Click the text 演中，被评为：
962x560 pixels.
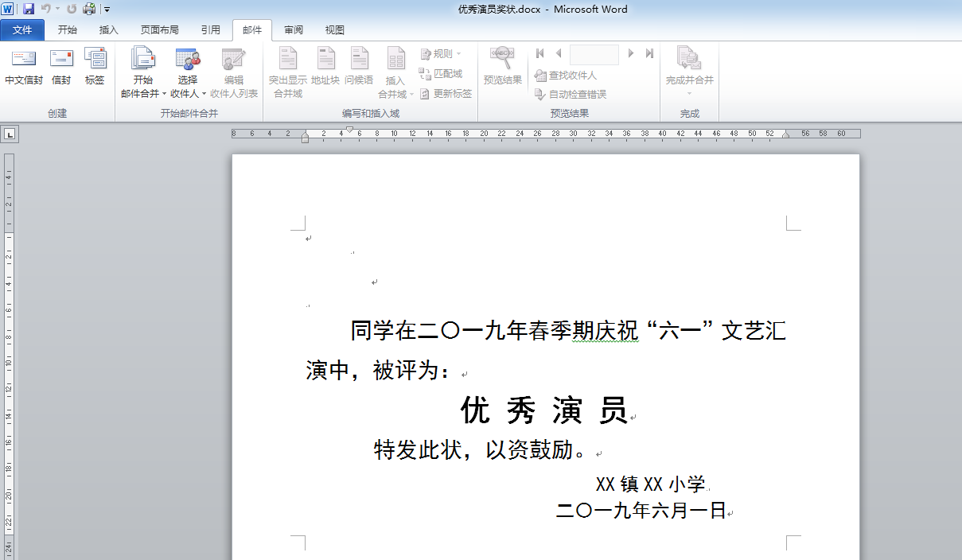(x=378, y=371)
